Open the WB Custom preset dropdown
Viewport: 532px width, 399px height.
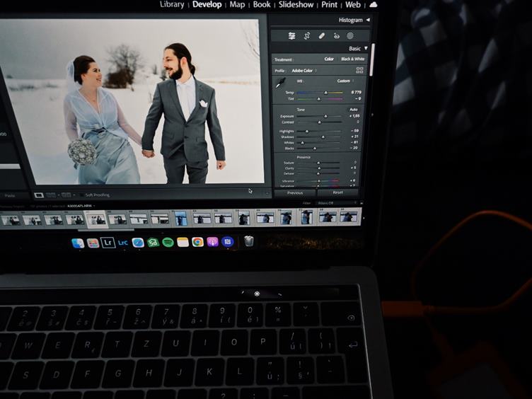[345, 81]
